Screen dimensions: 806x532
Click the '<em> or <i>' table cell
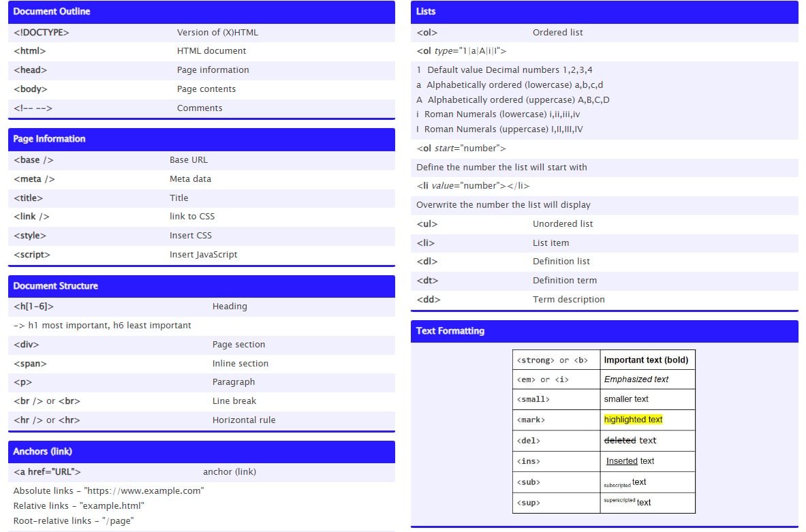[556, 379]
